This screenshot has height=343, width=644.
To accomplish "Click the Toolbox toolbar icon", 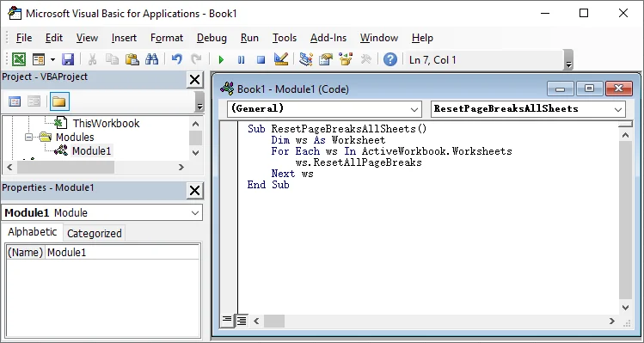I will click(x=365, y=59).
